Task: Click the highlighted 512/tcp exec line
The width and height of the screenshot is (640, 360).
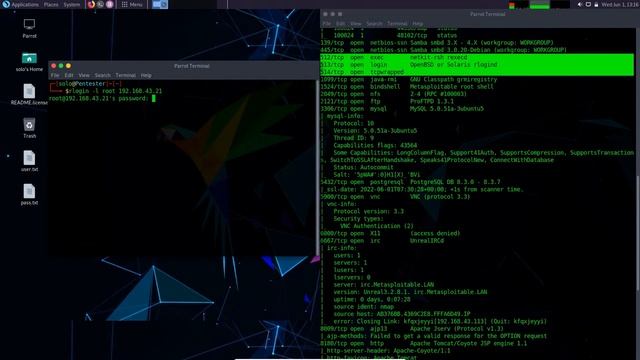Action: coord(477,58)
